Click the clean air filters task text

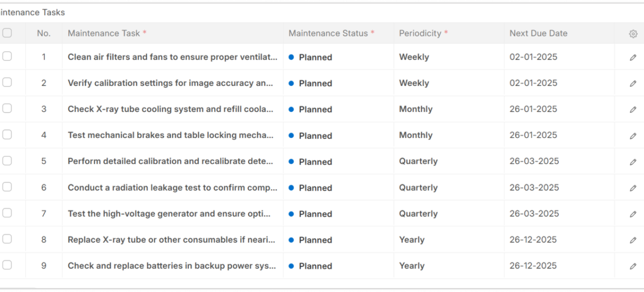[x=172, y=57]
